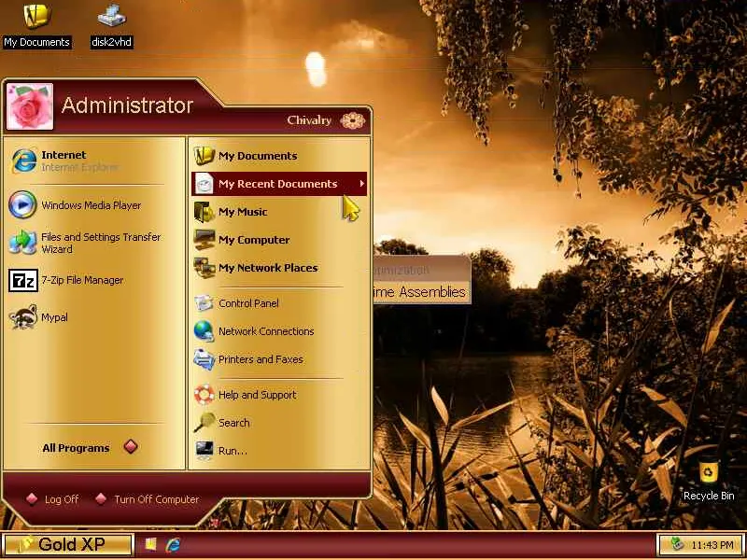Click the Windows Media Player icon
The width and height of the screenshot is (747, 560).
point(22,204)
